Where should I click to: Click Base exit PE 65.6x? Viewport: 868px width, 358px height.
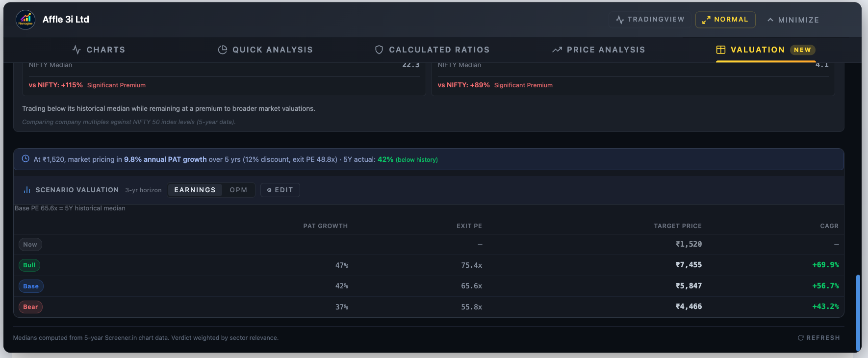[x=471, y=286]
